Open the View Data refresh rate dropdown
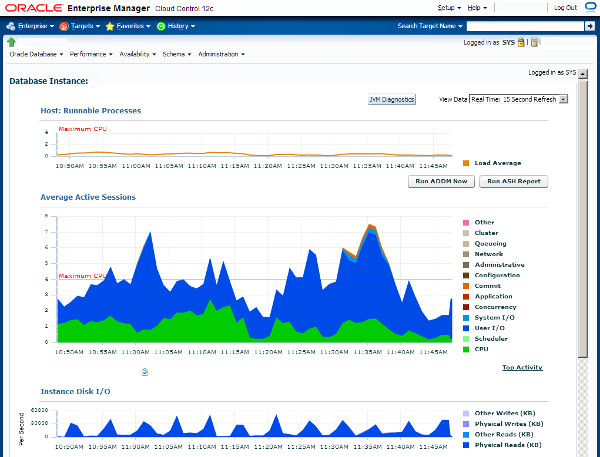600x457 pixels. 518,99
